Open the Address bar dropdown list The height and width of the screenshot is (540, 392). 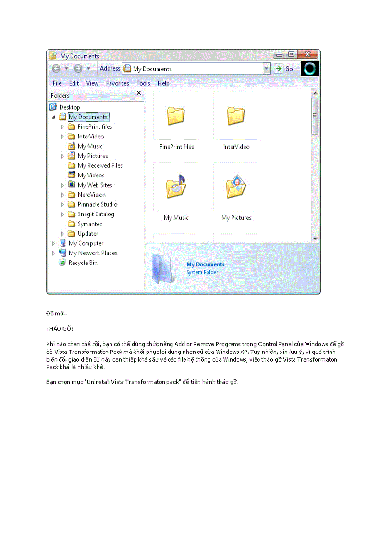(267, 68)
